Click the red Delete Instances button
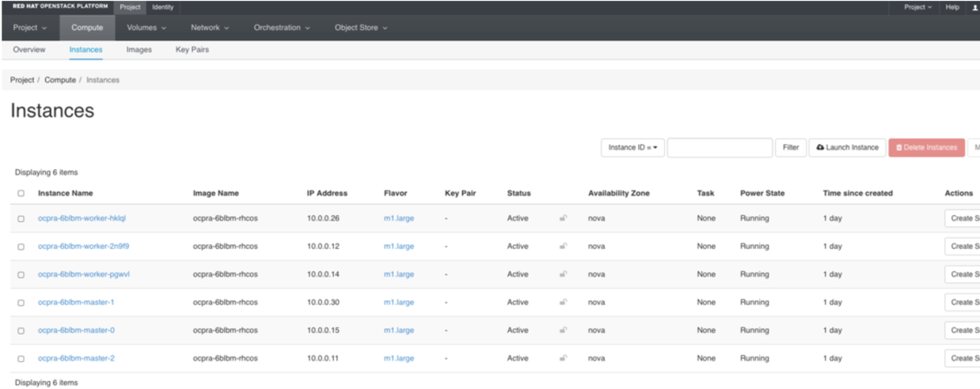This screenshot has height=389, width=980. [926, 148]
